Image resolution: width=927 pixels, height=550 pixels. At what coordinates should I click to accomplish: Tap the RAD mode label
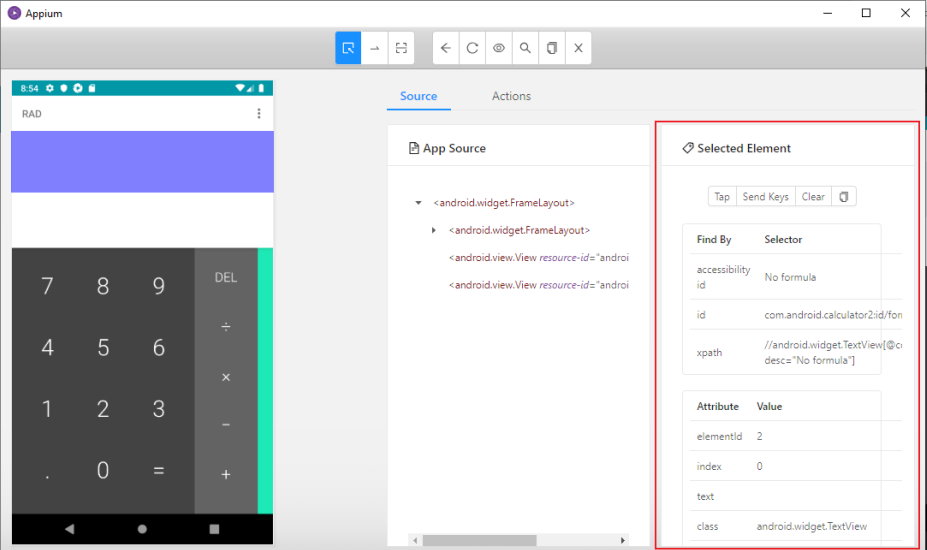click(32, 114)
